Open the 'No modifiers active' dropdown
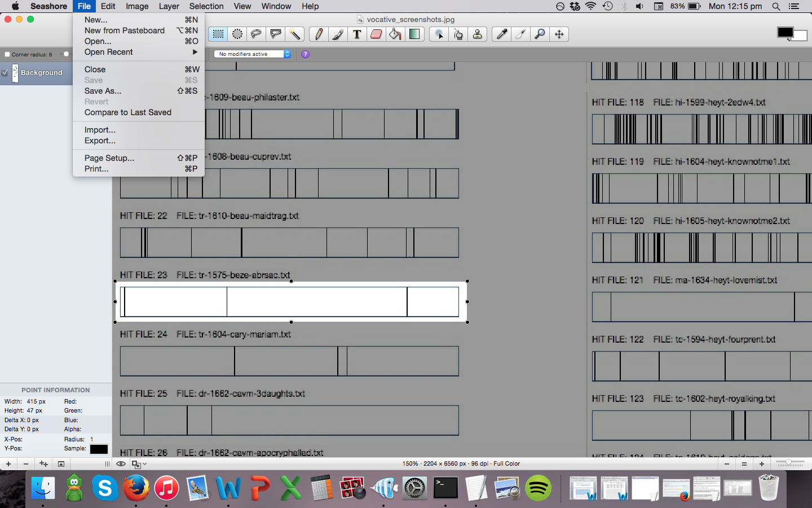Screen dimensions: 812x508 [x=253, y=54]
